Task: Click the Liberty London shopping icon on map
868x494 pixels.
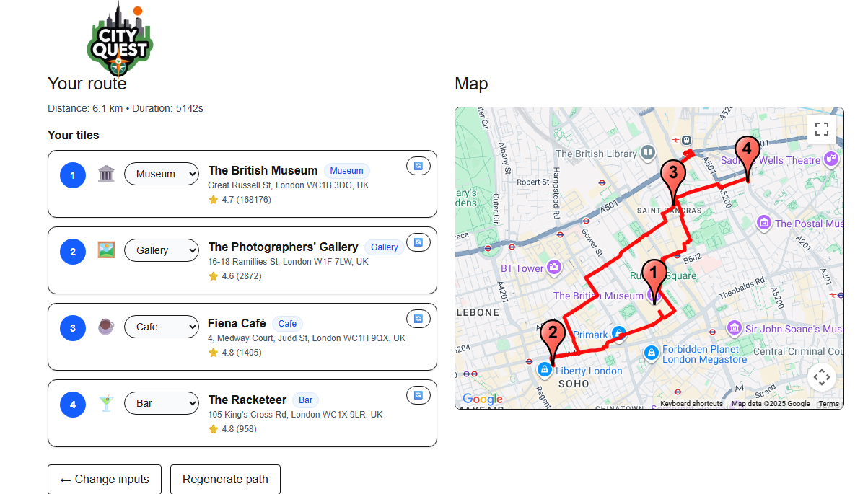Action: (545, 370)
